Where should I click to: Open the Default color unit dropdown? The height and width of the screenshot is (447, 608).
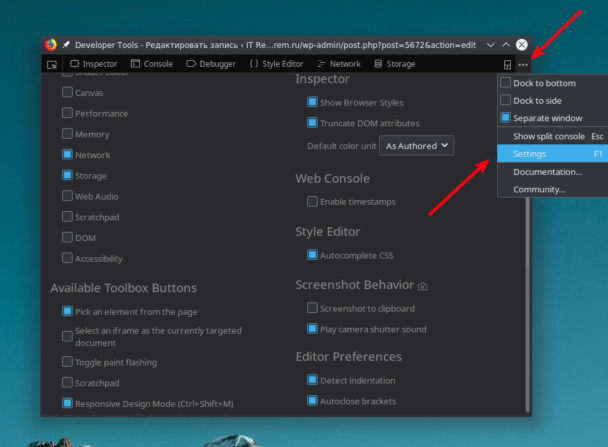tap(417, 146)
